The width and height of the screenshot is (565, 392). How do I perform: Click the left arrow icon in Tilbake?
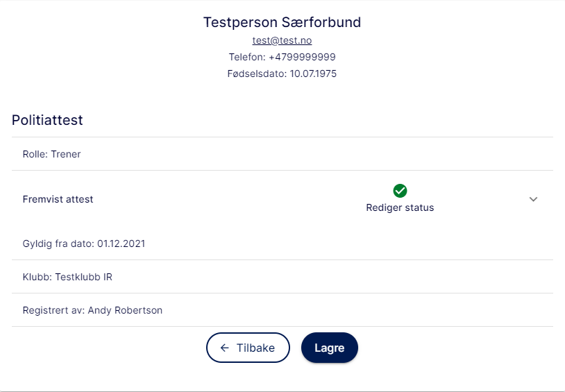[x=224, y=348]
